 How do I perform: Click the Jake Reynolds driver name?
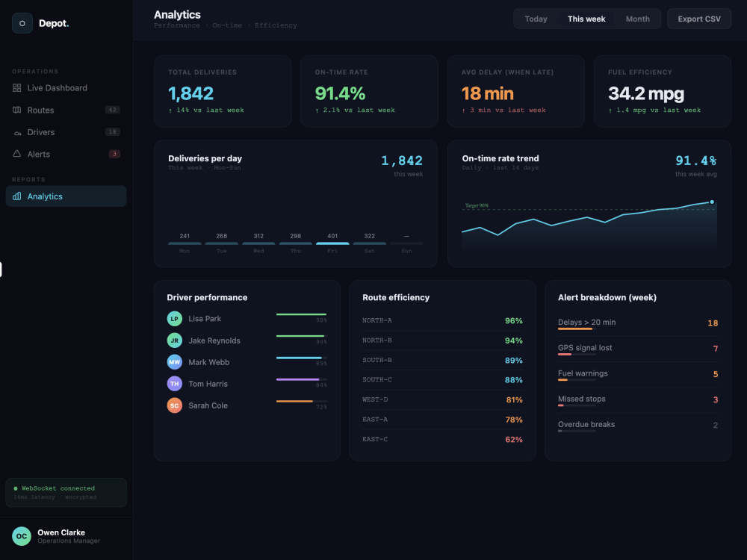point(214,340)
